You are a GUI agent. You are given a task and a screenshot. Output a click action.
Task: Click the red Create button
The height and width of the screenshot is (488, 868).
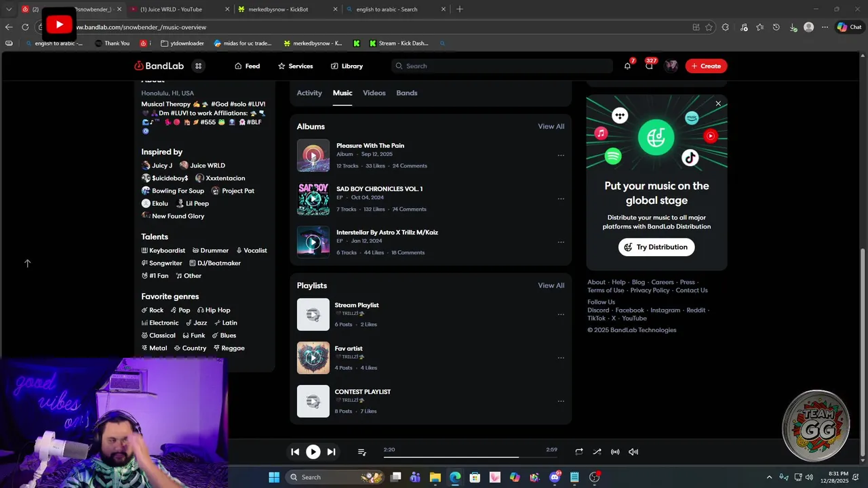pos(706,66)
